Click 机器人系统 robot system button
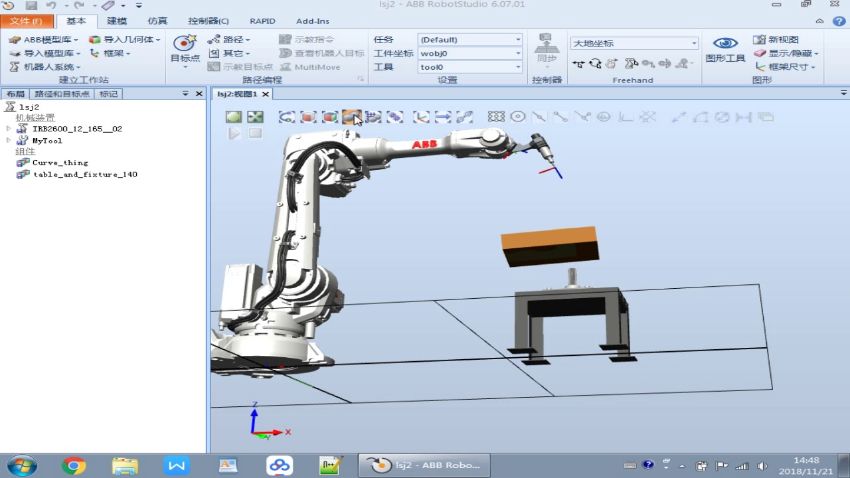 click(x=44, y=67)
